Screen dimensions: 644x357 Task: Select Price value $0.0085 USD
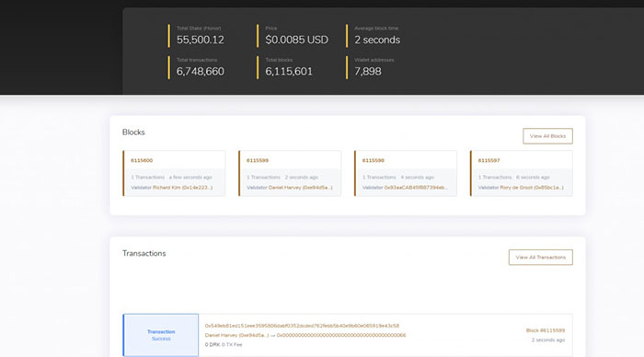[x=296, y=40]
